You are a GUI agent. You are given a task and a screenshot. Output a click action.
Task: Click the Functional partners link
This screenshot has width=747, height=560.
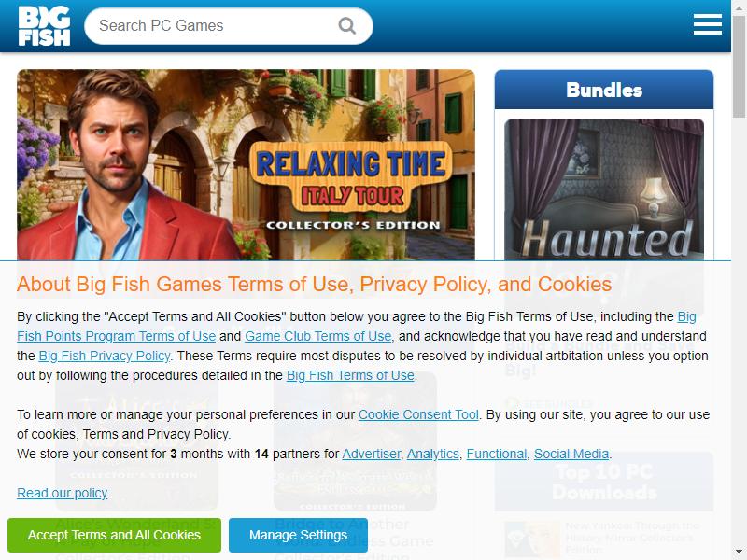click(497, 454)
